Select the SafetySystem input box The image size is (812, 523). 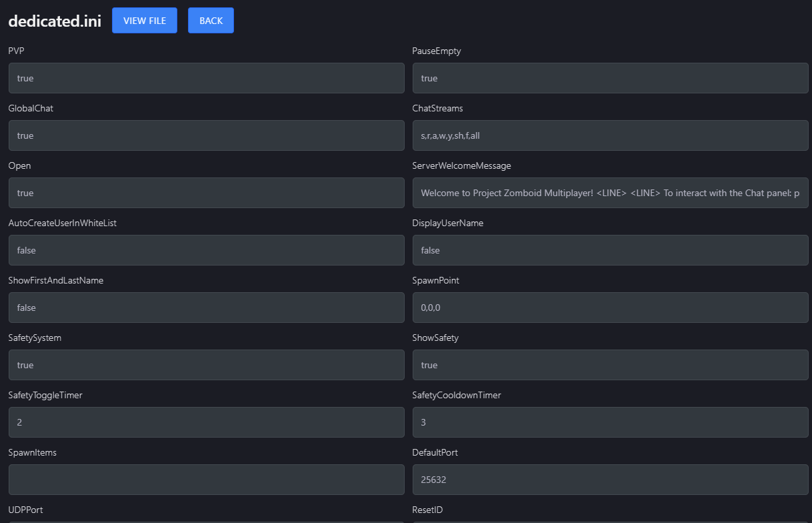click(x=205, y=365)
